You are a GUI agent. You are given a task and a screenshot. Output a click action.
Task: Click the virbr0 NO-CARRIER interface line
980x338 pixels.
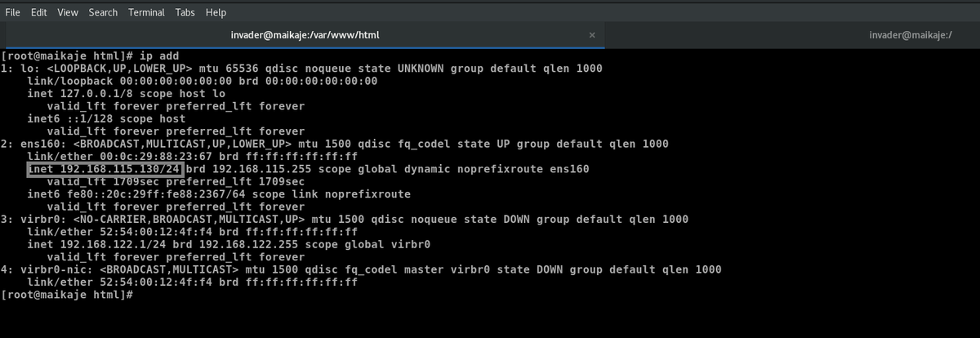[x=345, y=219]
